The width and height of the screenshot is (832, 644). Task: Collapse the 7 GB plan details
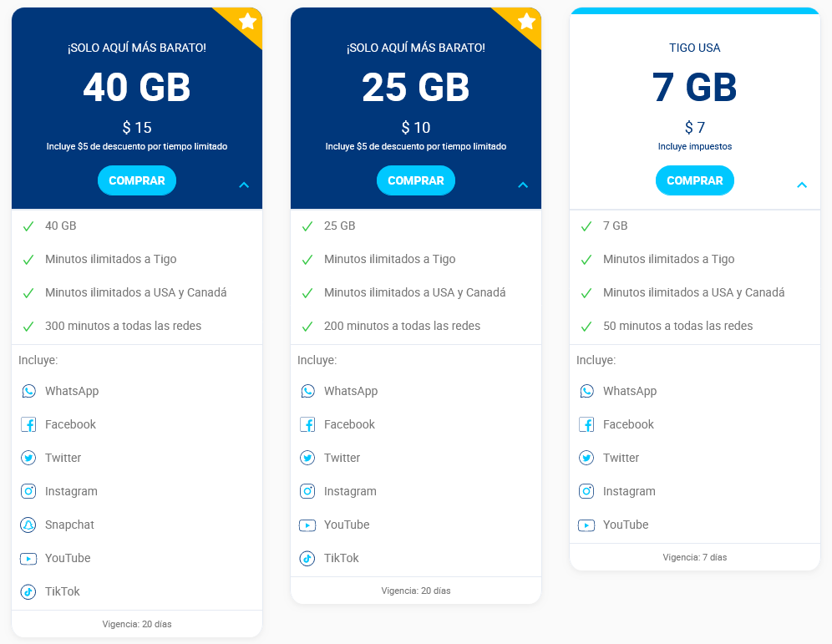(x=802, y=185)
